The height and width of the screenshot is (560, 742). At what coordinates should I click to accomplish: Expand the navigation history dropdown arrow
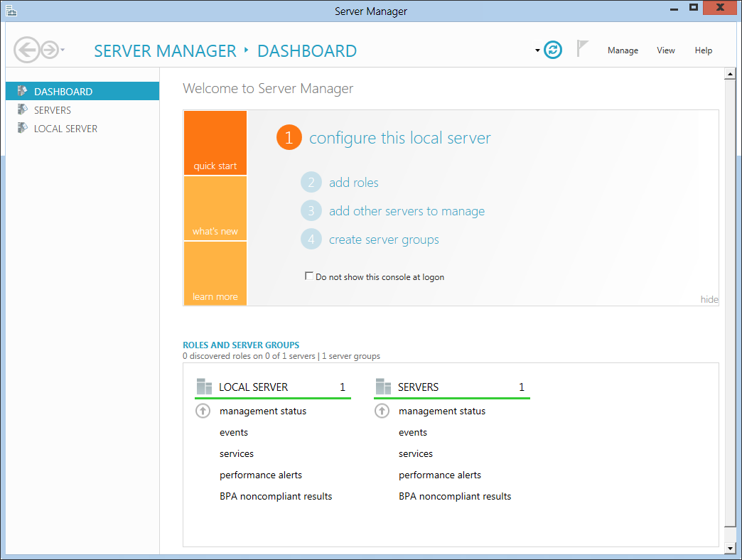click(63, 50)
